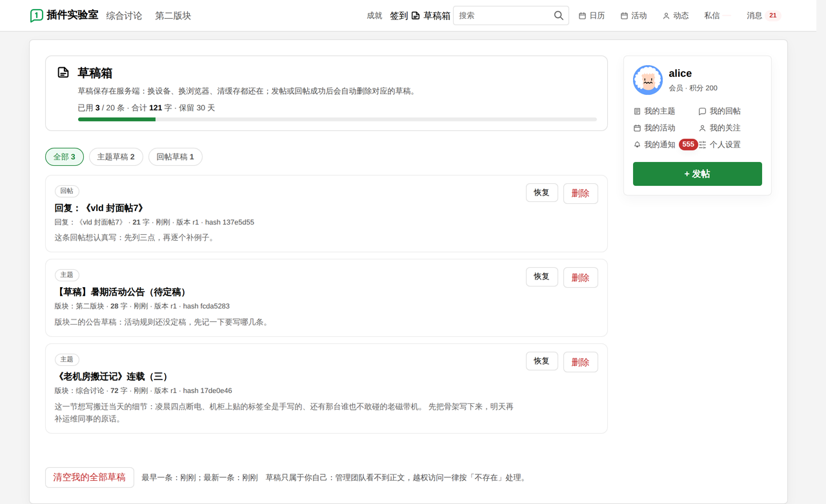Click the 主题 tag on 暑期活动公告 draft
The width and height of the screenshot is (826, 504).
click(67, 275)
